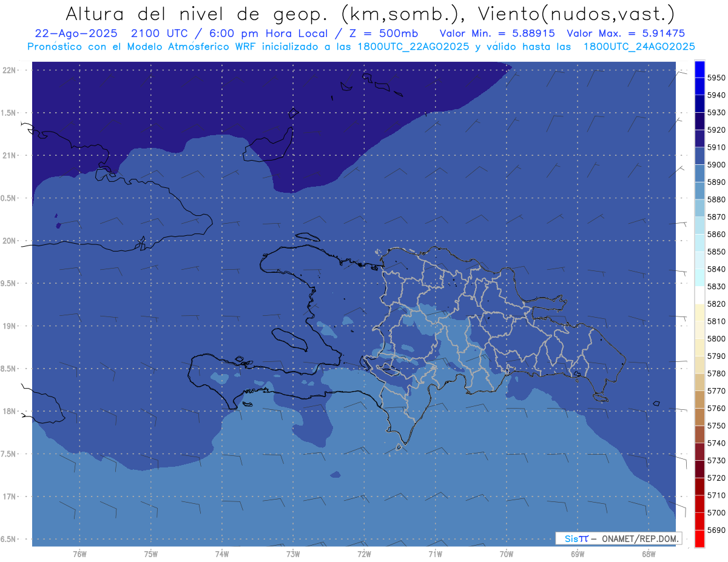The height and width of the screenshot is (562, 728).
Task: Click the 19N latitude axis label
Action: tap(10, 326)
